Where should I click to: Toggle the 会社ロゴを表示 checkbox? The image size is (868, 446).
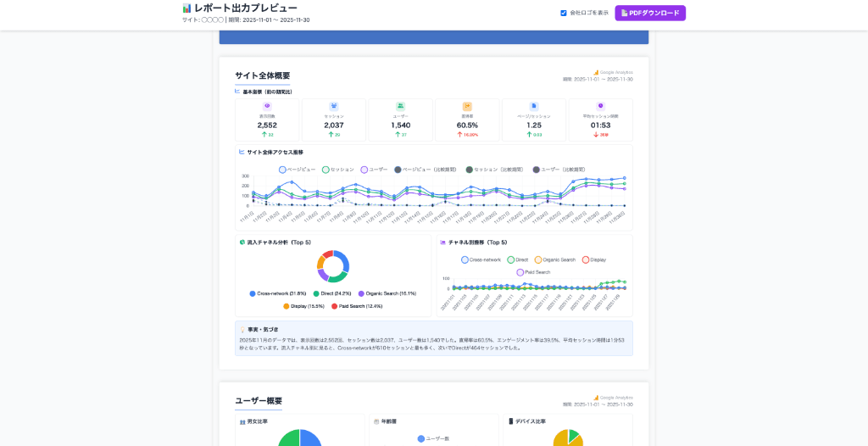pos(564,13)
